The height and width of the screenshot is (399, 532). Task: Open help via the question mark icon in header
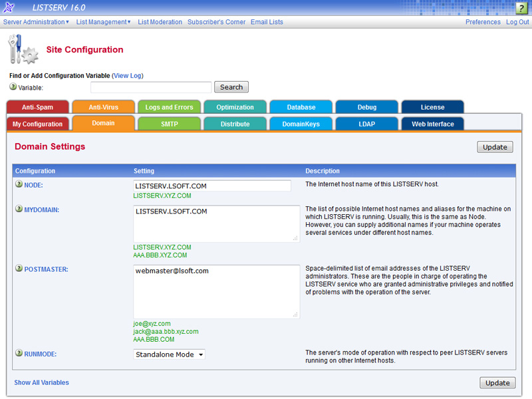point(521,8)
